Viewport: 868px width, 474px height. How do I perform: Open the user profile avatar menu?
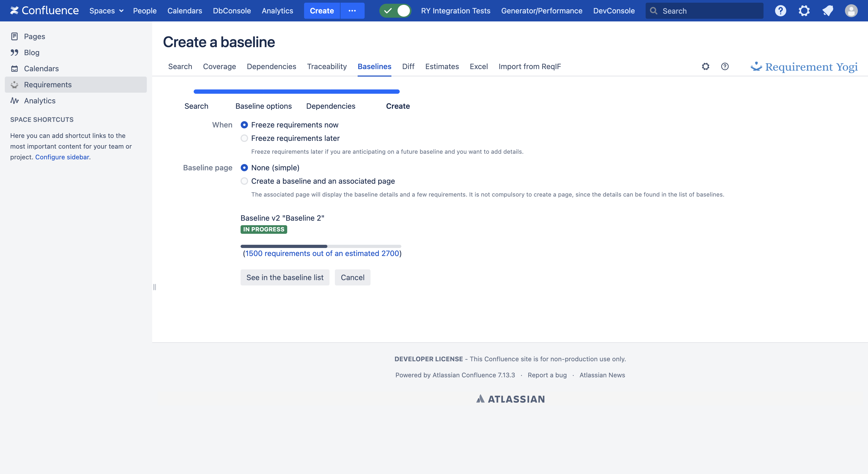click(851, 11)
